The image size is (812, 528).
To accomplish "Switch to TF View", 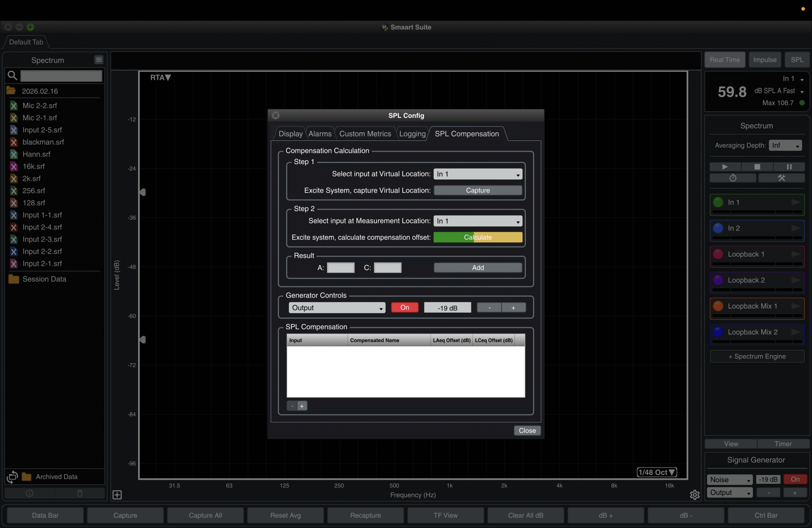I will [446, 515].
